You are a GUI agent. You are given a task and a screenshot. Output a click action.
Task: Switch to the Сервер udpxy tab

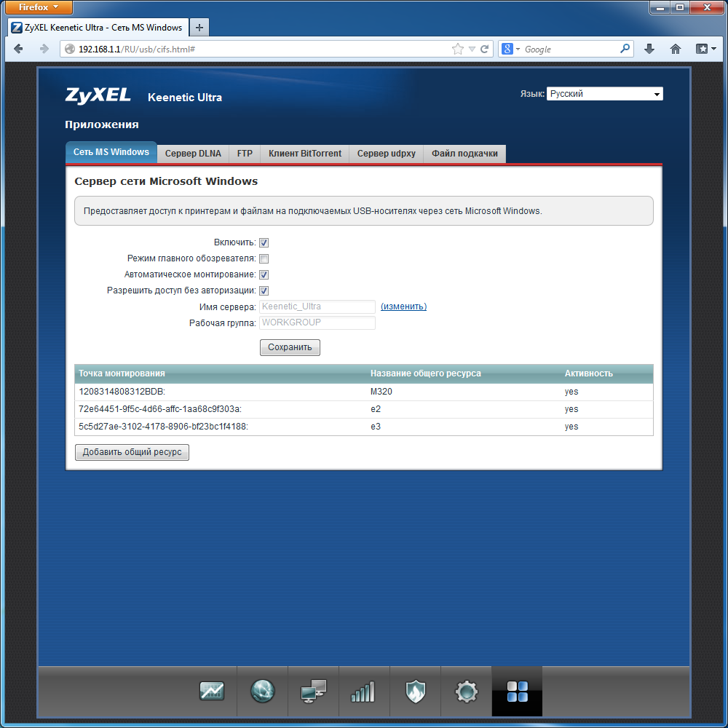click(387, 154)
